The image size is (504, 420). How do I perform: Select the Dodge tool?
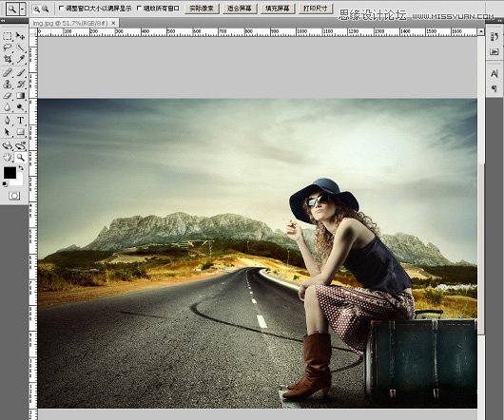(20, 107)
